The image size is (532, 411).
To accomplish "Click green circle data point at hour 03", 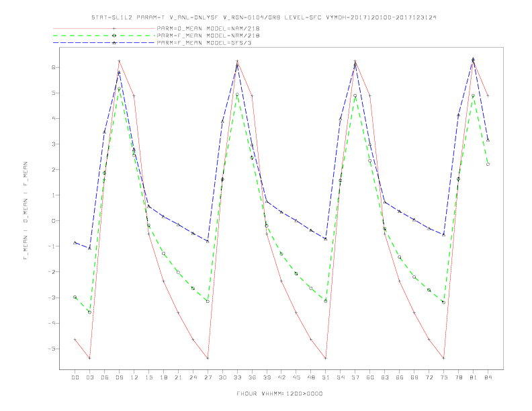I will click(89, 312).
